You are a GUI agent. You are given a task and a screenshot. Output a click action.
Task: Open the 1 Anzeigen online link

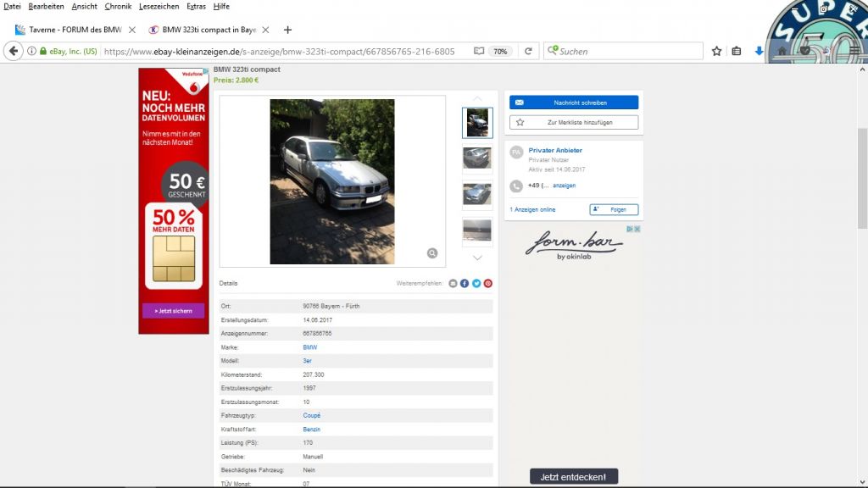pos(532,210)
